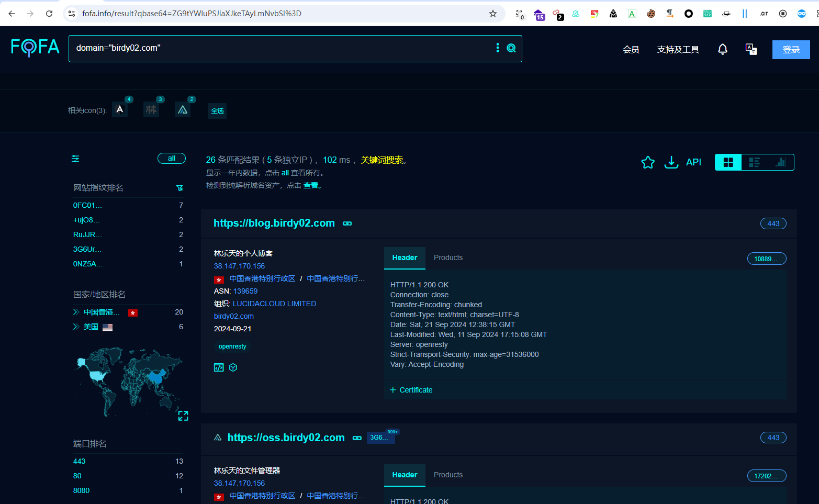The width and height of the screenshot is (819, 504).
Task: View website source code icon for blog result
Action: pos(219,367)
